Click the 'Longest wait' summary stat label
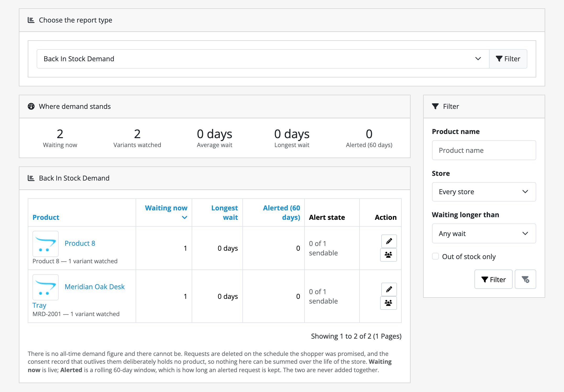564x392 pixels. coord(292,145)
